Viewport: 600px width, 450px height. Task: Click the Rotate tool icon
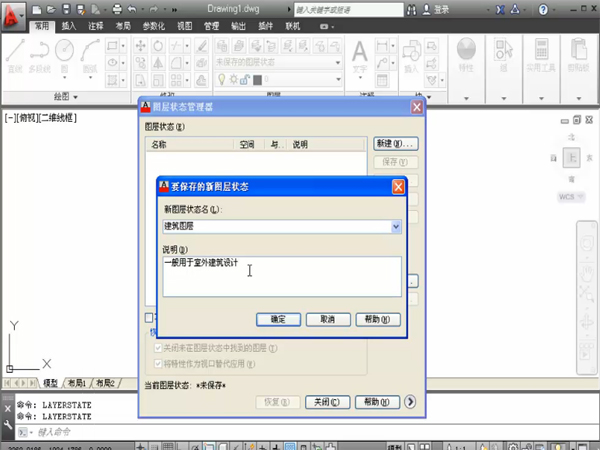click(x=158, y=46)
